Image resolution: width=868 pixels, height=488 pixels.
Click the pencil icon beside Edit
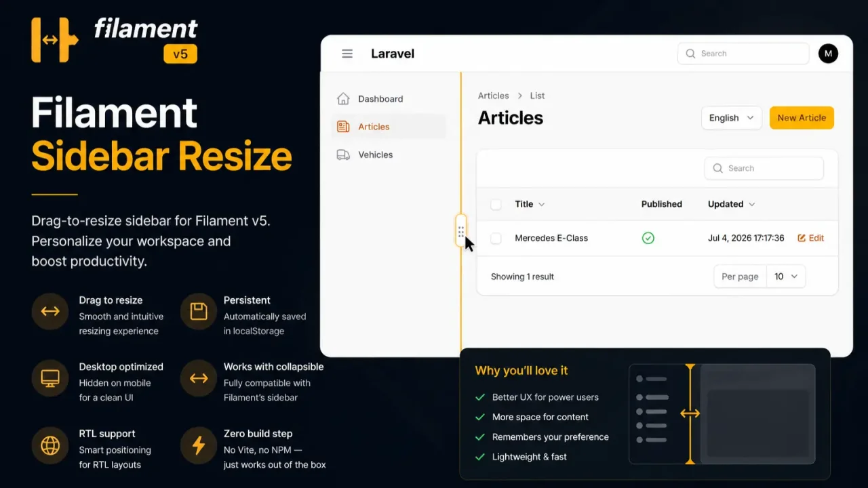pyautogui.click(x=802, y=238)
